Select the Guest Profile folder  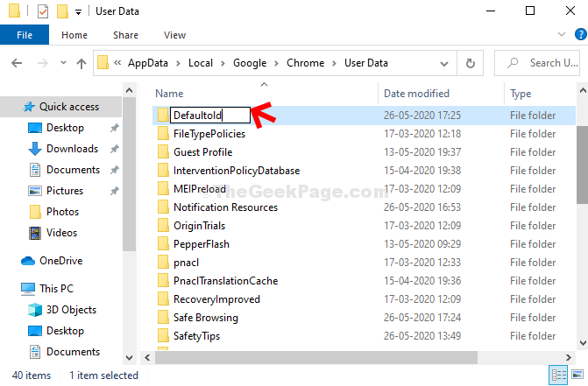tap(203, 152)
